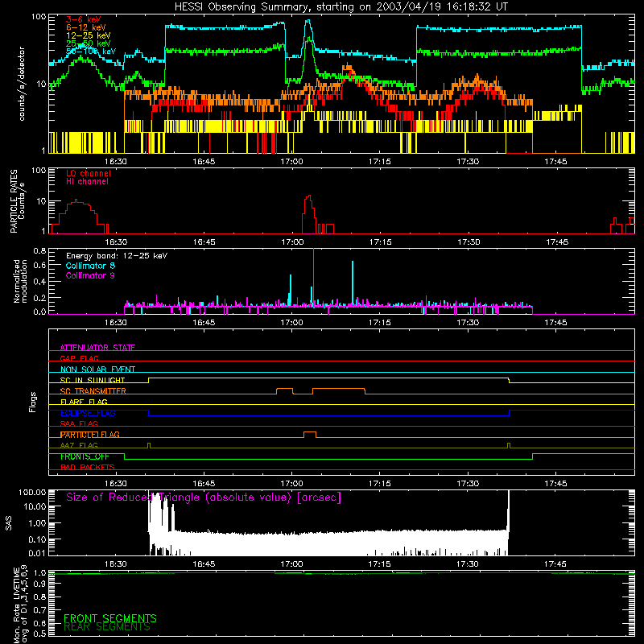Screen dimensions: 644x644
Task: Click the cyan '50-100 keV' legend label
Action: pos(91,52)
